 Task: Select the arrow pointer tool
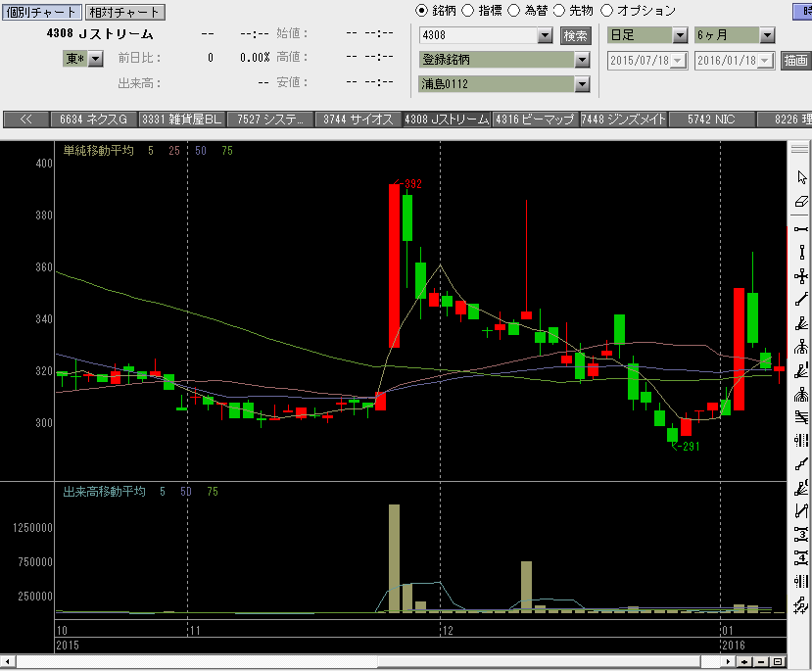point(801,177)
